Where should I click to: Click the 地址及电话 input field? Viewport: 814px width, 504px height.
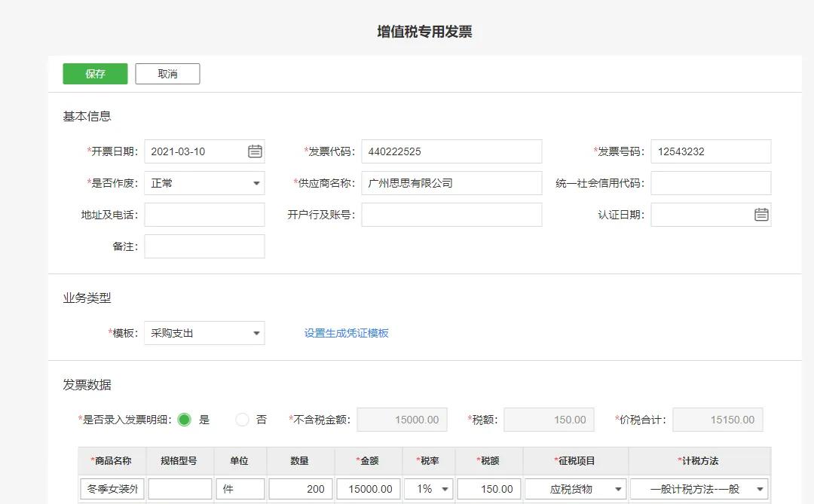click(204, 215)
